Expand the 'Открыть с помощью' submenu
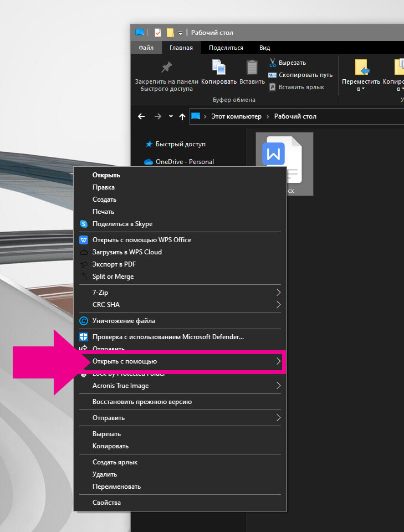This screenshot has width=404, height=532. tap(278, 361)
